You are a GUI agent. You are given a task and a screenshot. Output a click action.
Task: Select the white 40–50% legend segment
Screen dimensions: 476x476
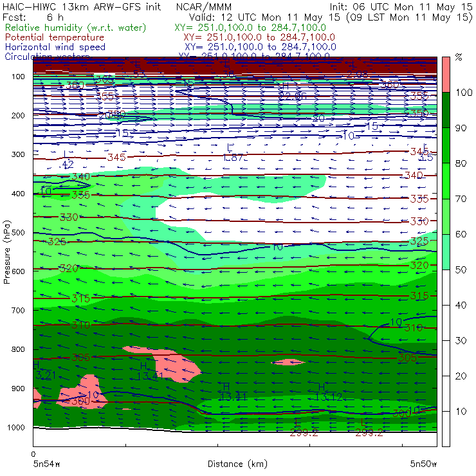point(446,288)
